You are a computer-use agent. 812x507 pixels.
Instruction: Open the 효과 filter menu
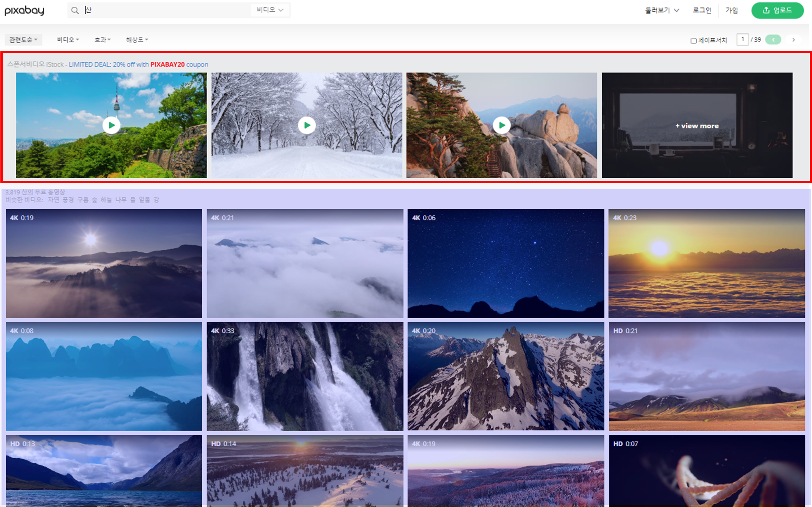pyautogui.click(x=102, y=40)
